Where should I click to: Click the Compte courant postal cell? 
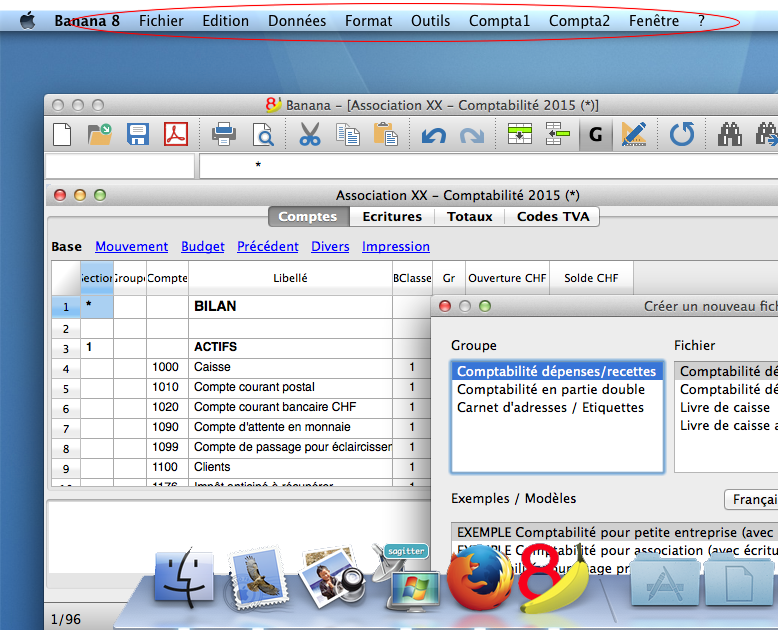tap(290, 387)
